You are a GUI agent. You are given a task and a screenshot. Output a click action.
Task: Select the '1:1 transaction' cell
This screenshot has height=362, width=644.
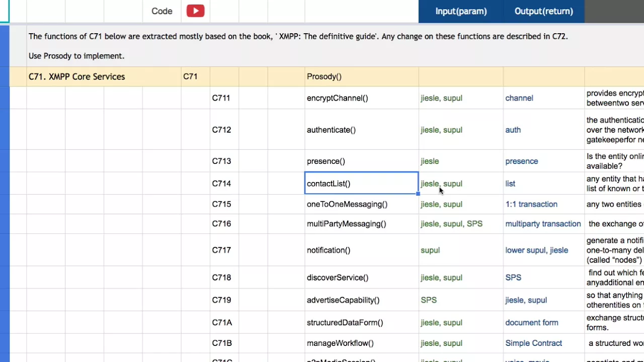pyautogui.click(x=544, y=204)
